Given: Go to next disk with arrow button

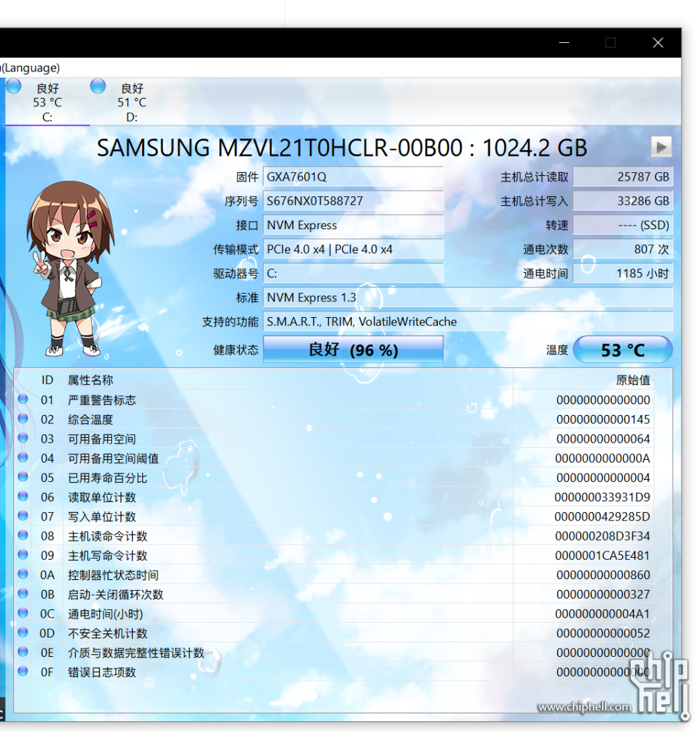Looking at the screenshot, I should pos(661,147).
